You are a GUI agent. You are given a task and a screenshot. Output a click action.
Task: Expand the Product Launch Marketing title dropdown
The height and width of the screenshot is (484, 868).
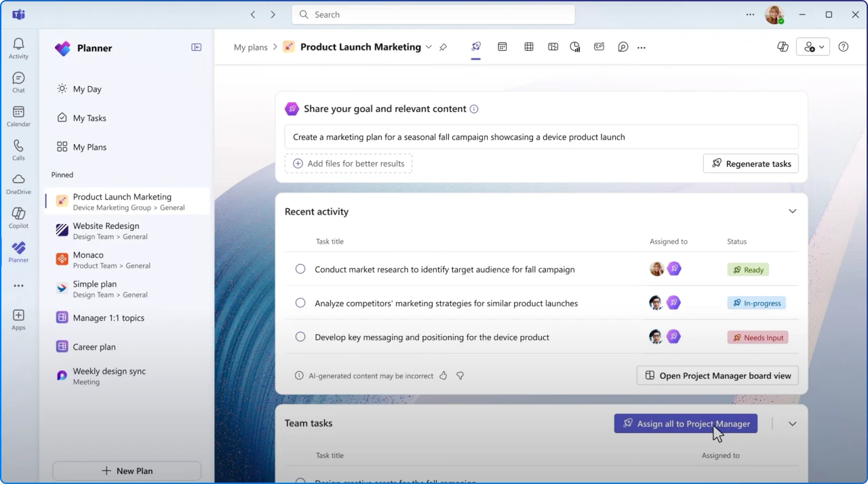pyautogui.click(x=429, y=48)
